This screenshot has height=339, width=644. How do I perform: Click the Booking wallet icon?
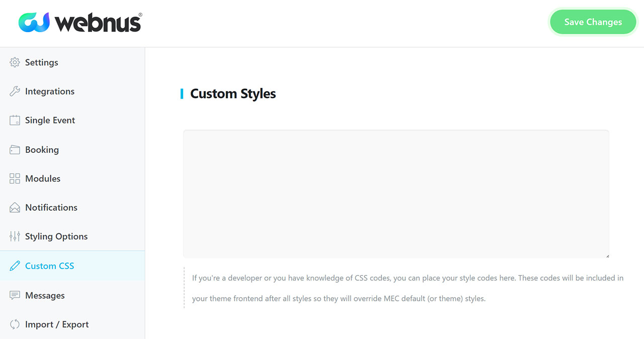[x=15, y=150]
